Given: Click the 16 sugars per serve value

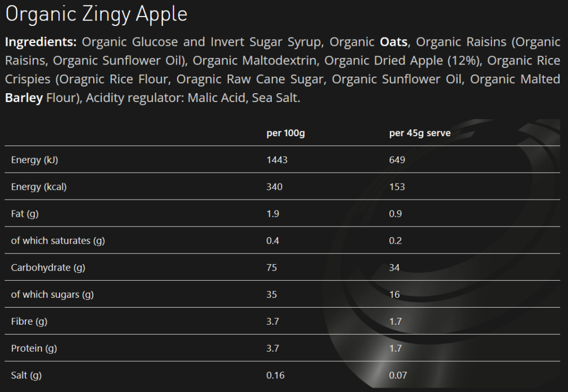Looking at the screenshot, I should coord(394,295).
